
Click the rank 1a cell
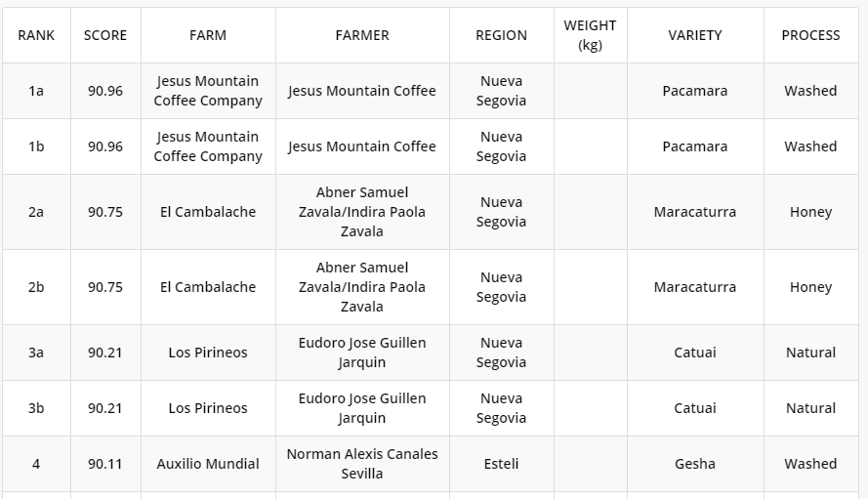pyautogui.click(x=36, y=91)
